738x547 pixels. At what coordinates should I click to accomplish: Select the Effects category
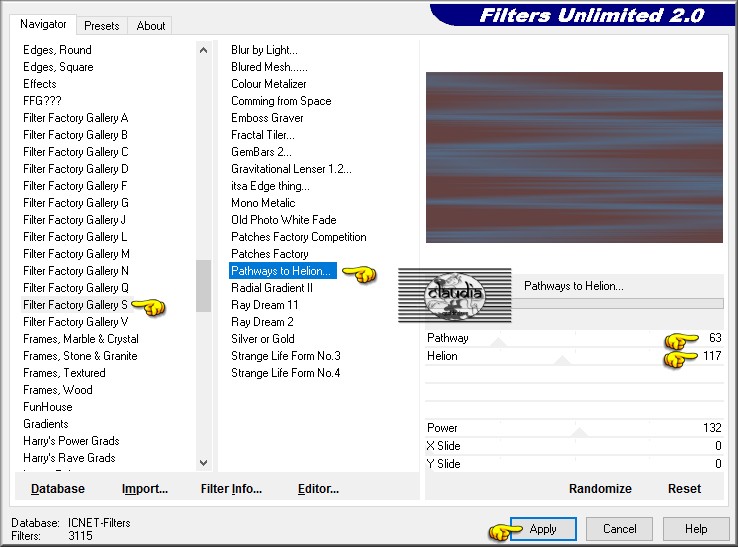tap(40, 84)
